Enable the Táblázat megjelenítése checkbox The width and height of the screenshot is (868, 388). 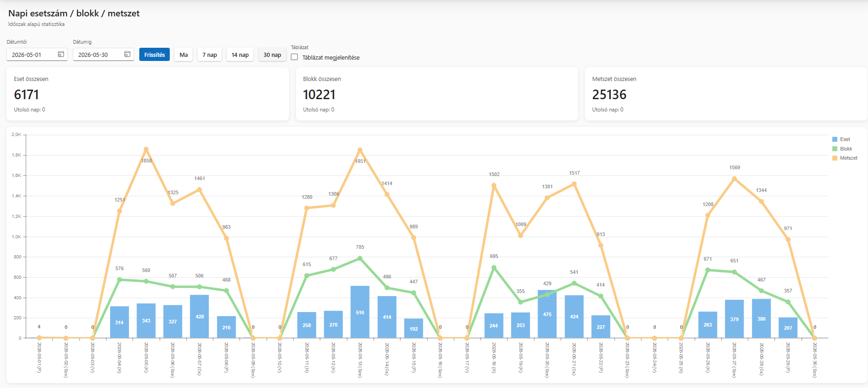point(294,57)
